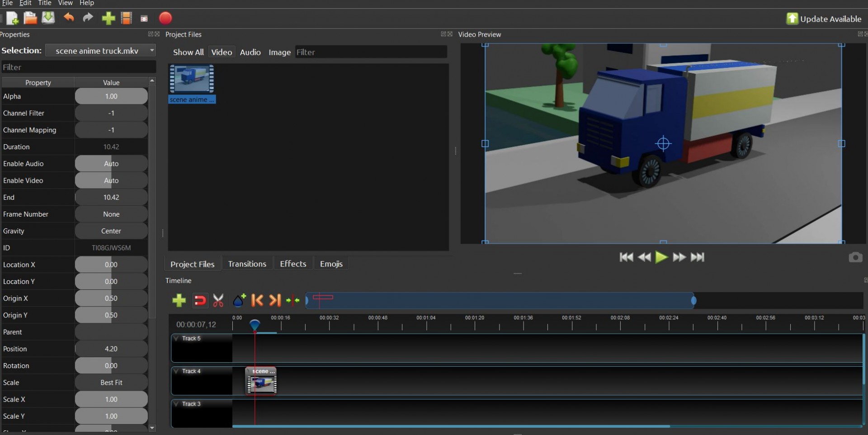This screenshot has width=868, height=435.
Task: Select the Razor scissors tool in timeline
Action: coord(218,301)
